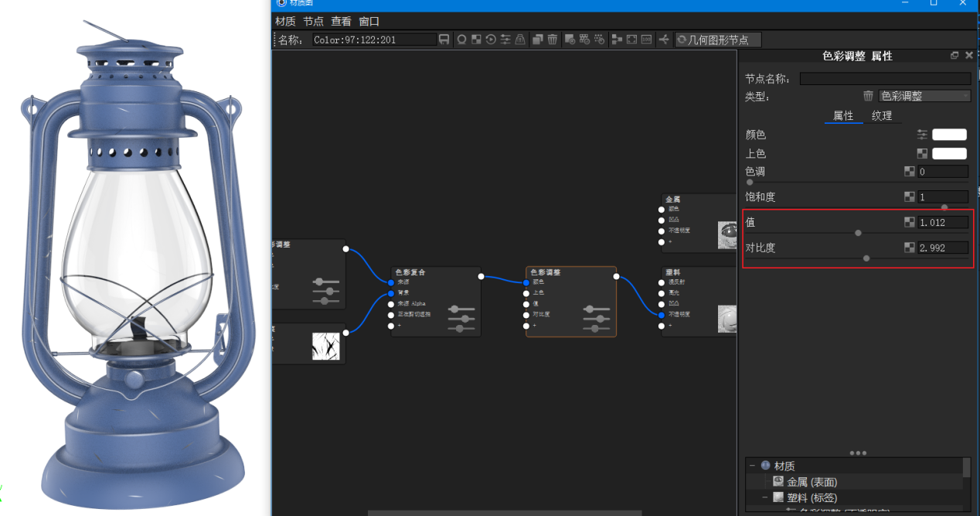Screen dimensions: 980x516
Task: Click the branch icon before the geometry node button
Action: [x=664, y=39]
